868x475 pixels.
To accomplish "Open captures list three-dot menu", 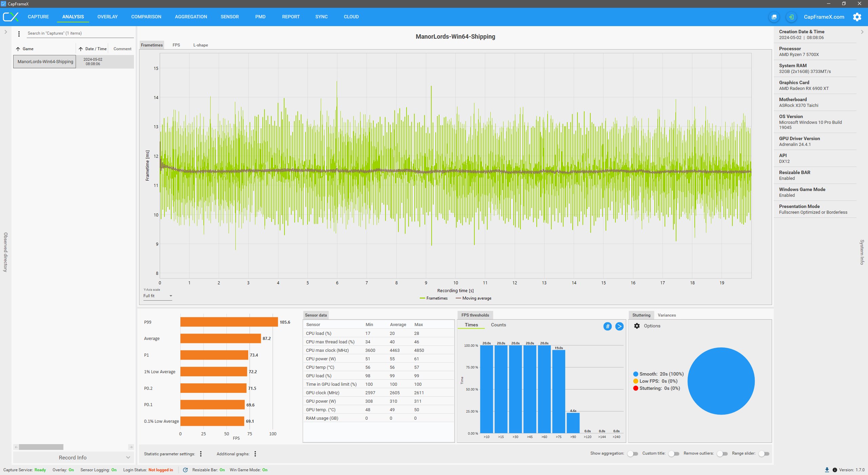I will click(19, 34).
